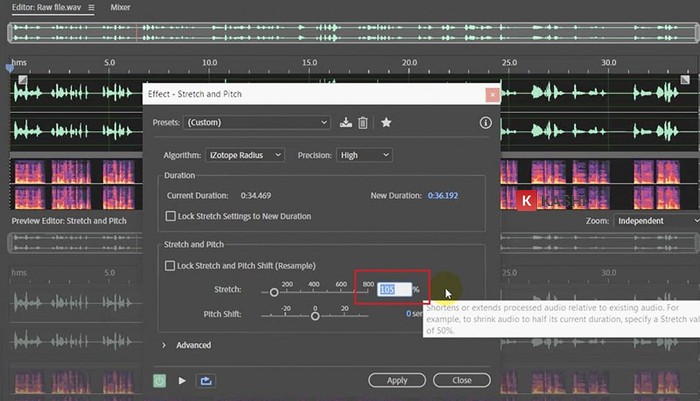Click the Pitch Shift slider handle
This screenshot has height=401, width=700.
[315, 316]
